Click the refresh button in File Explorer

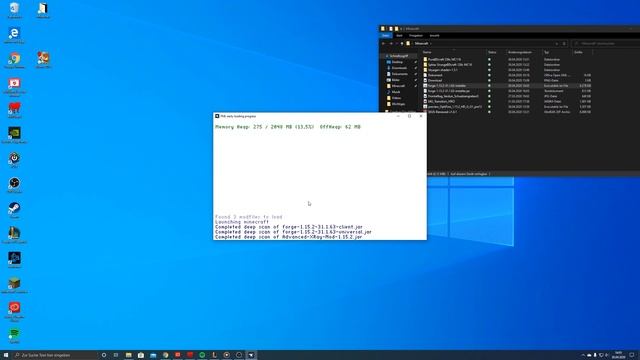pyautogui.click(x=564, y=43)
